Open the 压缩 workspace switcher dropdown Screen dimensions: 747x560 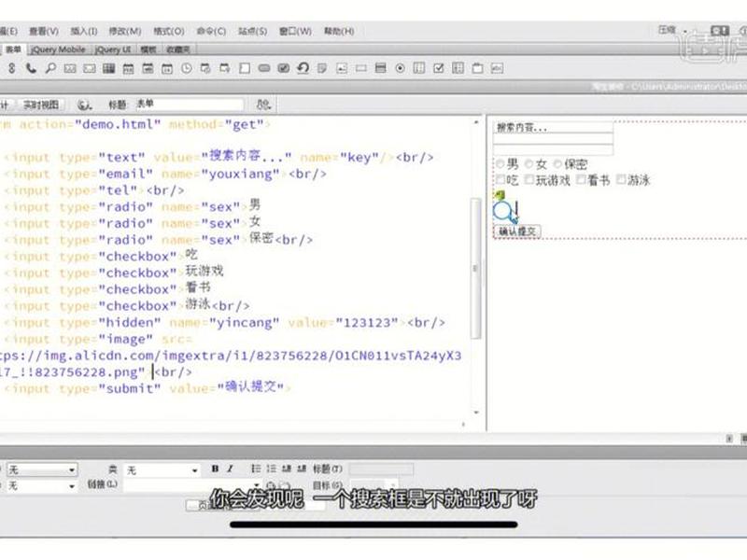coord(672,31)
